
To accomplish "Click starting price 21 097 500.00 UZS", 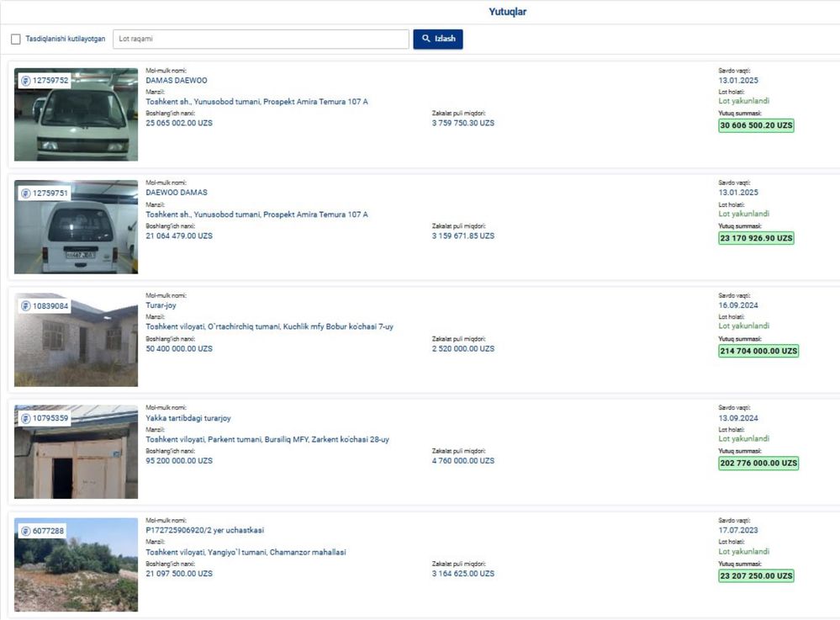I will [179, 574].
